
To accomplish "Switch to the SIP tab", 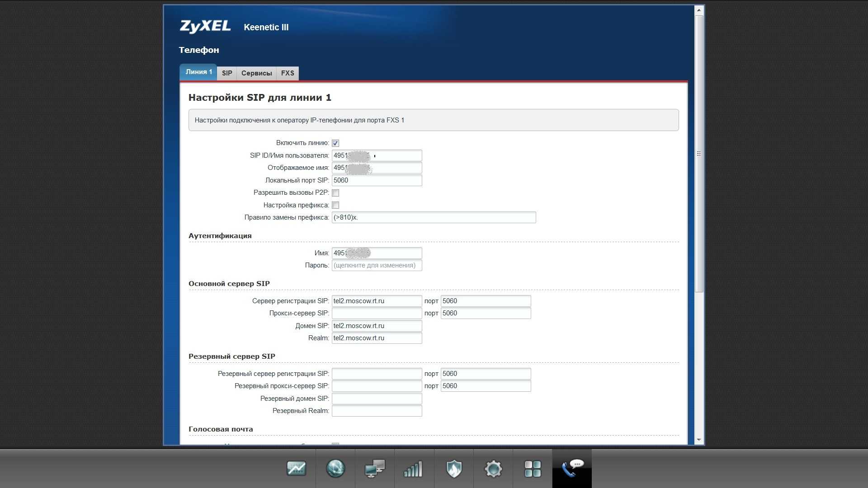I will click(x=227, y=73).
